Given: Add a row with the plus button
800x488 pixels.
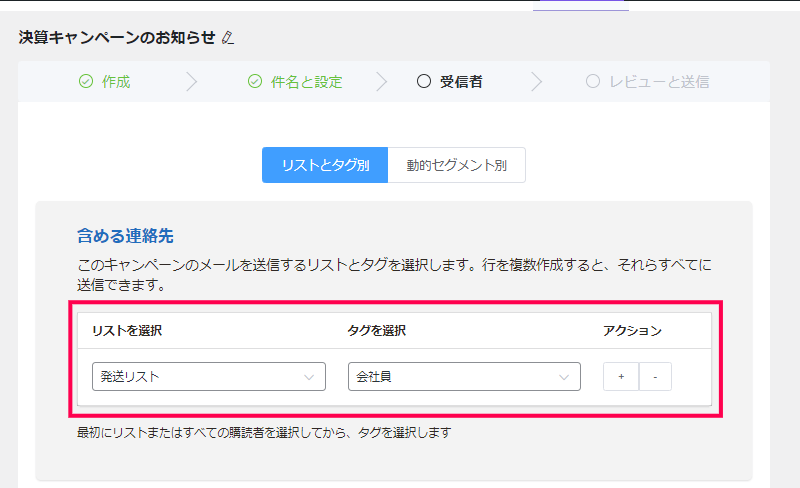Looking at the screenshot, I should tap(621, 377).
